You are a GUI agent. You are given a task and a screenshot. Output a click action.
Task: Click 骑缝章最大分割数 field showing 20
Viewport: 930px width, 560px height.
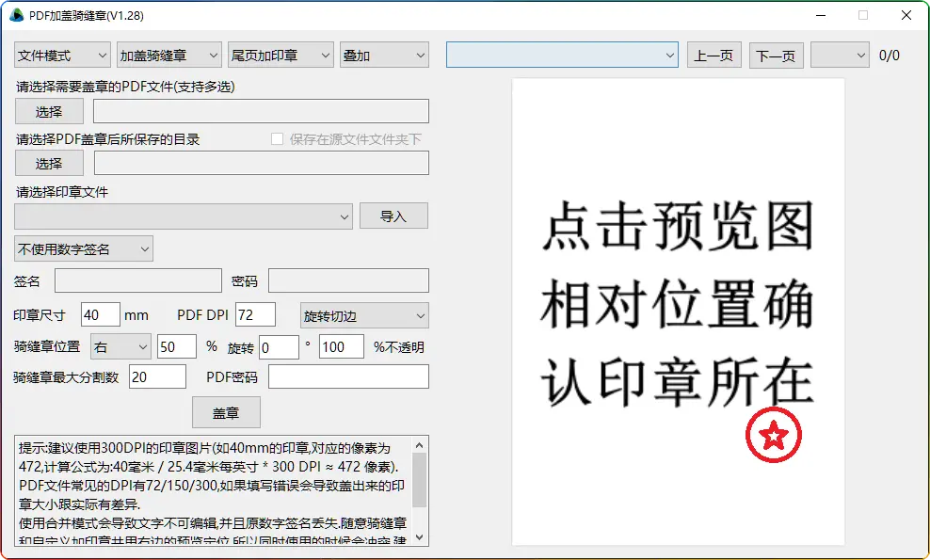click(x=158, y=376)
